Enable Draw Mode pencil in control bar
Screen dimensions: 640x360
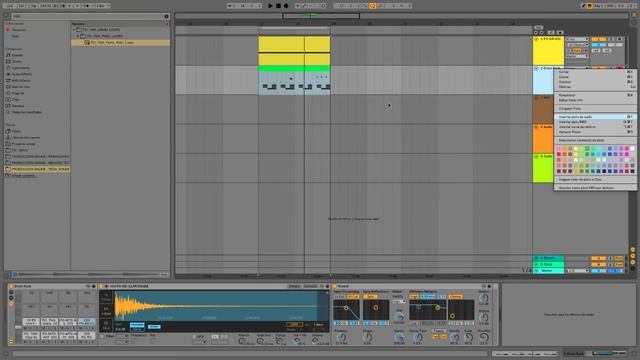[x=583, y=6]
